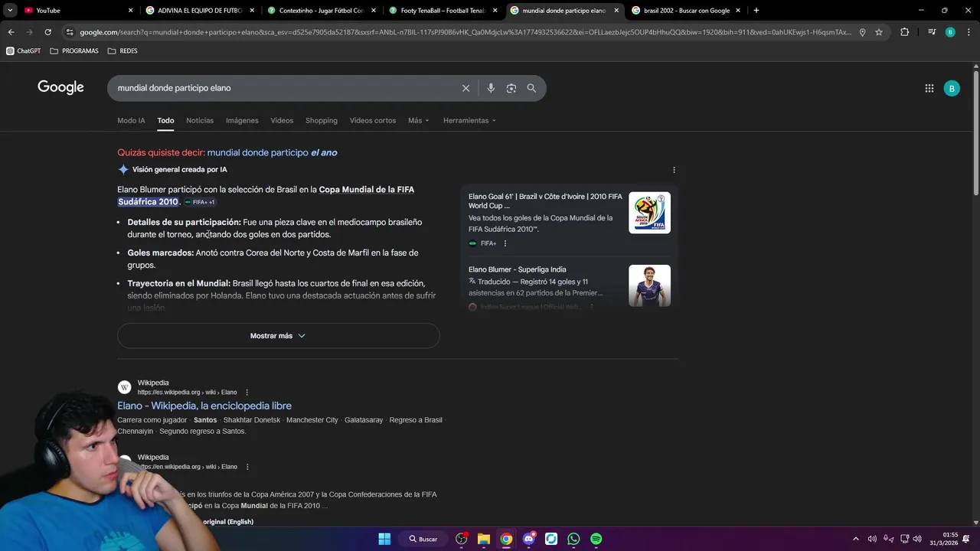
Task: Open the Google apps grid
Action: coord(929,88)
